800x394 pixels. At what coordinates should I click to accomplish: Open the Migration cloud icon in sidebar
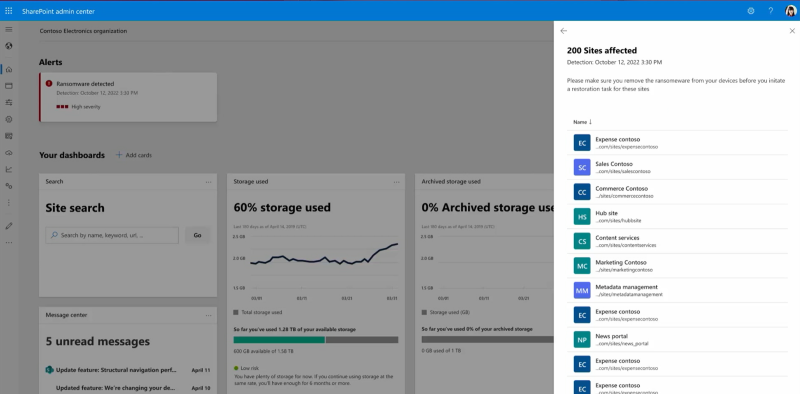(9, 153)
